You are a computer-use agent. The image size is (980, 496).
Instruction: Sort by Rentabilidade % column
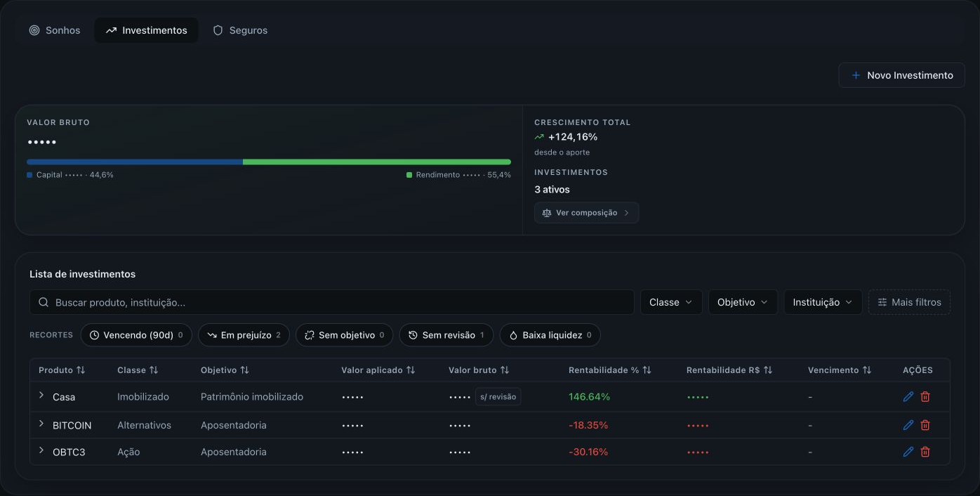610,370
